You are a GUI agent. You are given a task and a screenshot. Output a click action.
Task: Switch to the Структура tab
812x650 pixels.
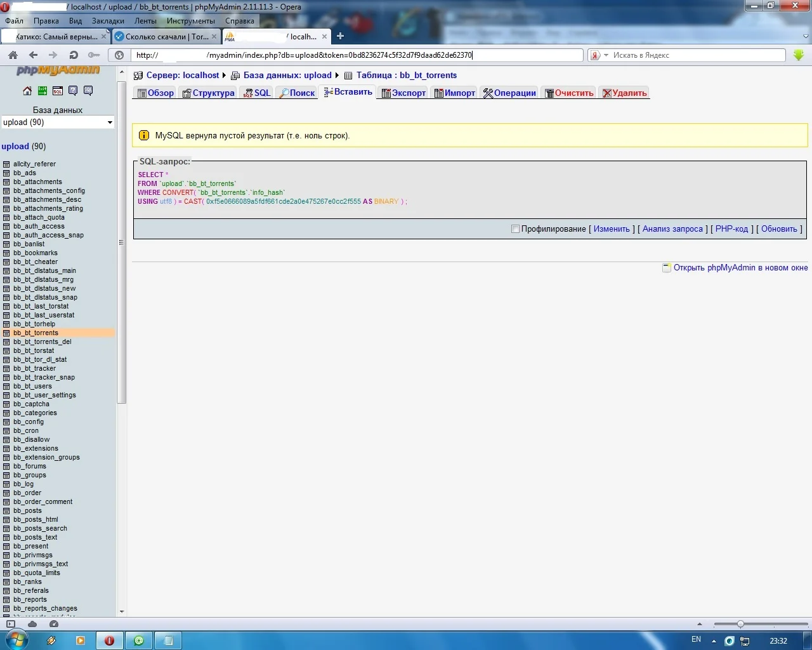click(x=209, y=93)
